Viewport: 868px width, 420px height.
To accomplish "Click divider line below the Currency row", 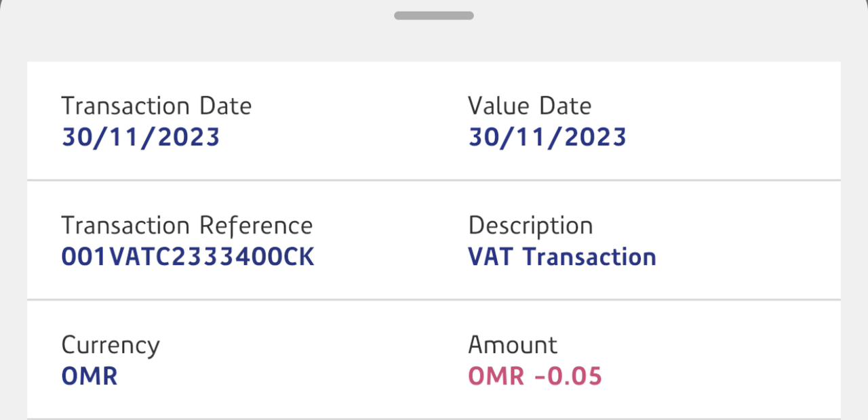I will point(434,418).
